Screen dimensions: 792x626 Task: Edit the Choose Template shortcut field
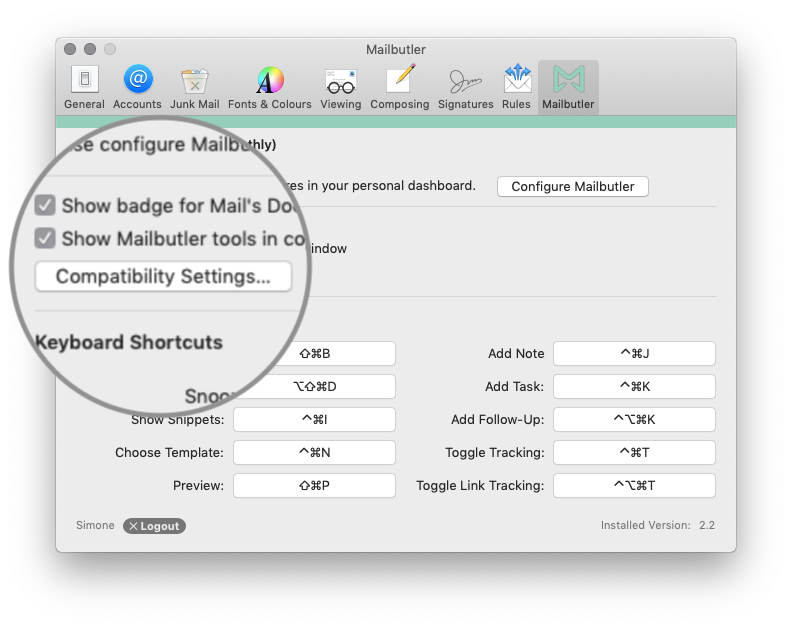click(x=314, y=452)
